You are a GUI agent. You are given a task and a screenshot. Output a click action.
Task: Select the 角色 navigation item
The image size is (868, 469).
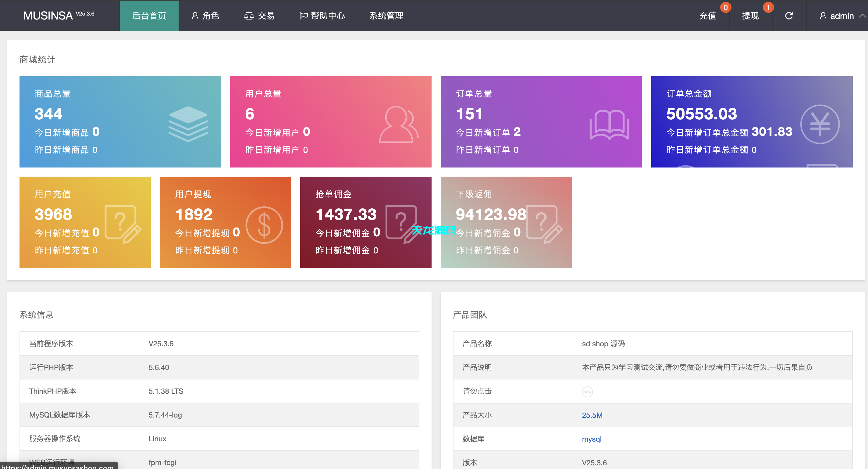click(206, 16)
